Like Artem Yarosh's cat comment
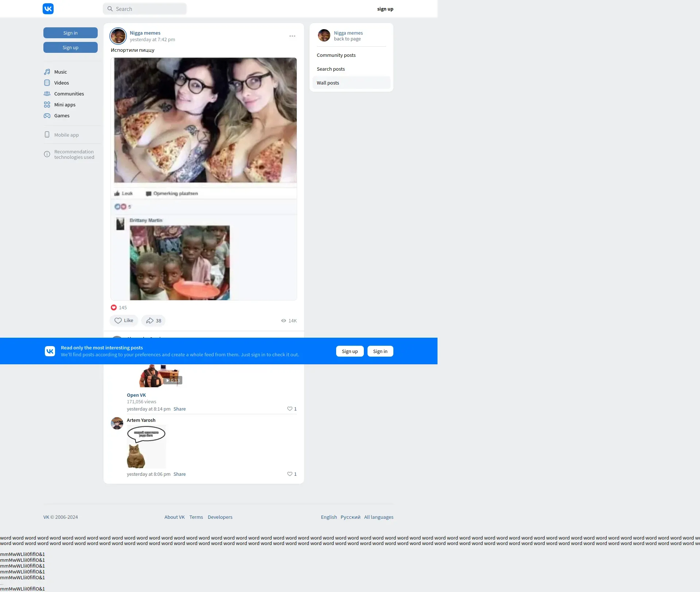 290,474
